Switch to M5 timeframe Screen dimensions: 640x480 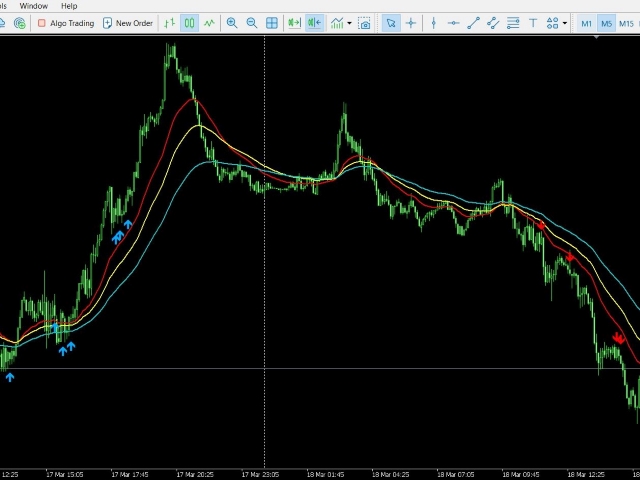[x=606, y=23]
